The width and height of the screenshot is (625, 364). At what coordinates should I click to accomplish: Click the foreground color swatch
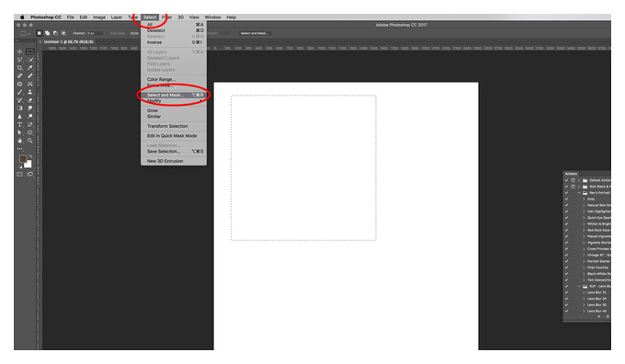[23, 159]
